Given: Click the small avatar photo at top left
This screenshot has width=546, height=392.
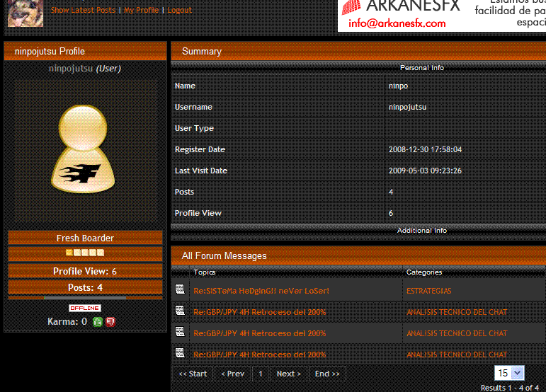Looking at the screenshot, I should click(25, 13).
